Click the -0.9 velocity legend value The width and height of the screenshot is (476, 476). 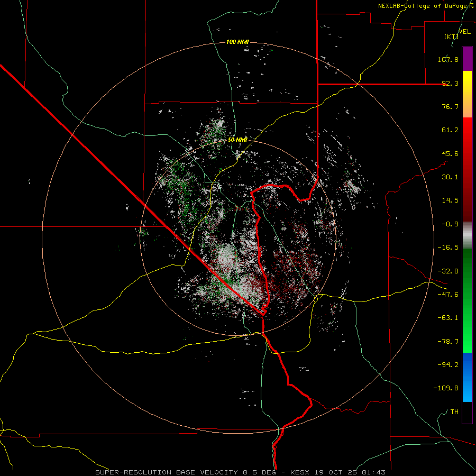(x=450, y=224)
